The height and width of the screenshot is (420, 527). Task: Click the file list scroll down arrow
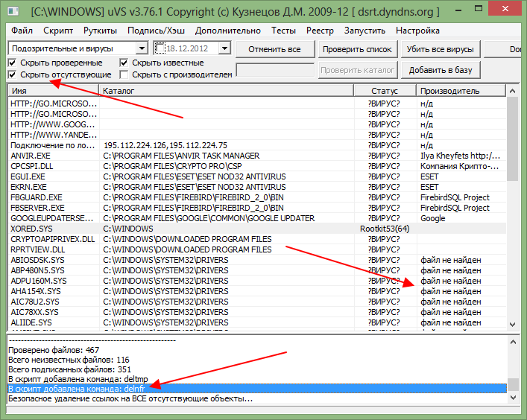512,325
